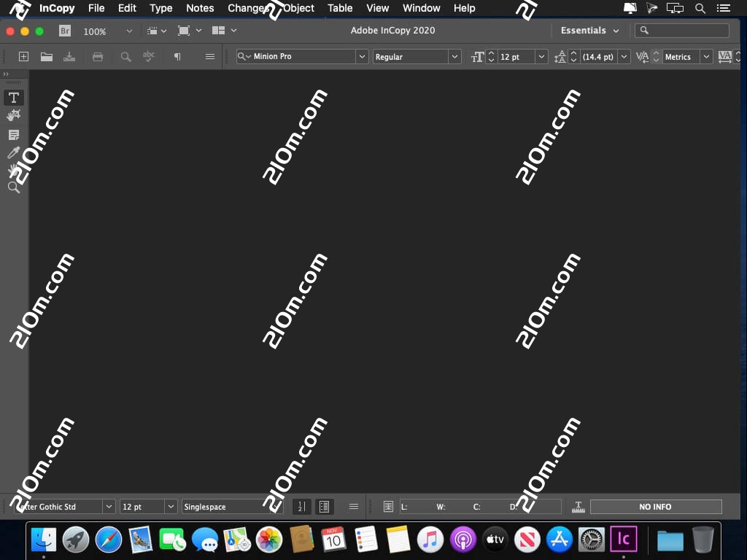
Task: Open Safari from the Dock
Action: click(x=108, y=540)
